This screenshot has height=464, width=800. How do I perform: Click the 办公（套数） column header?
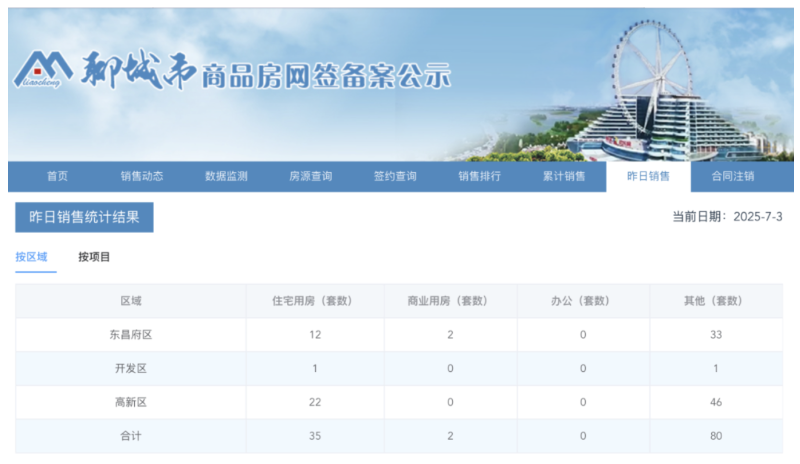(583, 301)
